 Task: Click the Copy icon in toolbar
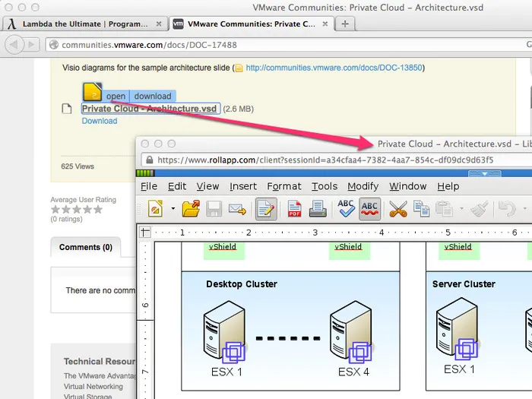click(422, 208)
